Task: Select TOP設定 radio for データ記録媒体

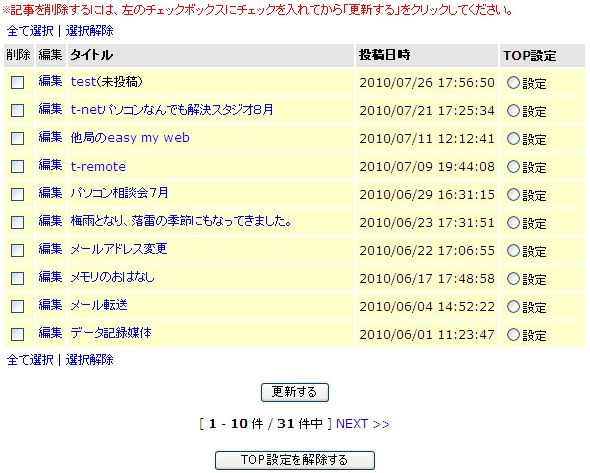Action: coord(513,335)
